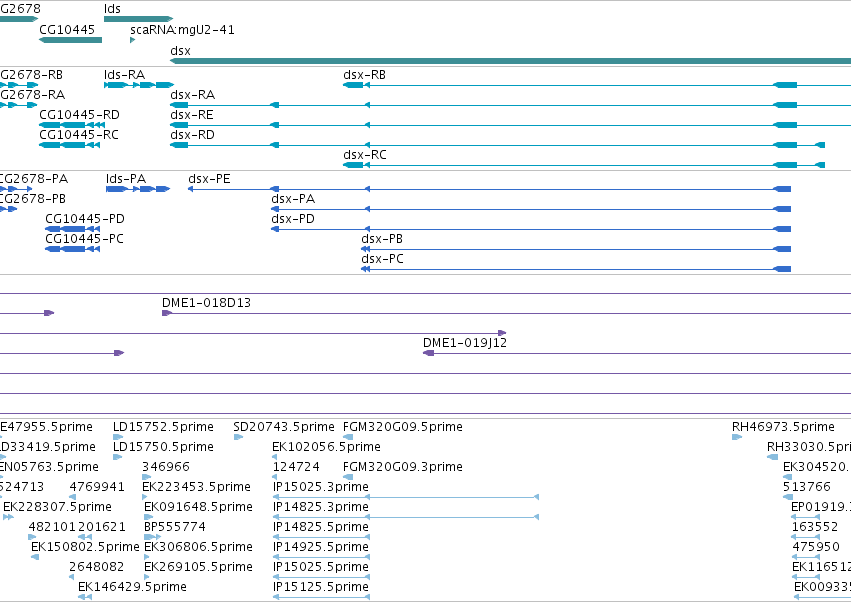Click the DME1-018D13 clone label

coord(206,303)
